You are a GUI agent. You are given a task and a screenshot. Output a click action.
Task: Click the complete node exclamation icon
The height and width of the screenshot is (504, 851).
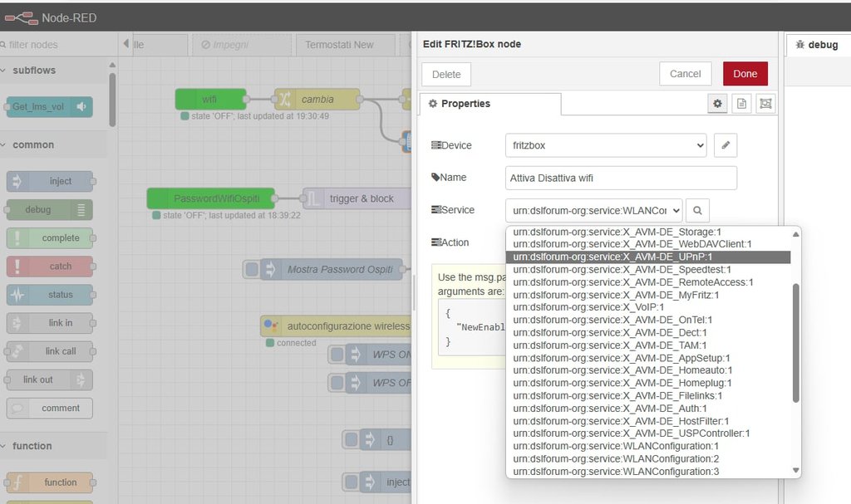(17, 237)
